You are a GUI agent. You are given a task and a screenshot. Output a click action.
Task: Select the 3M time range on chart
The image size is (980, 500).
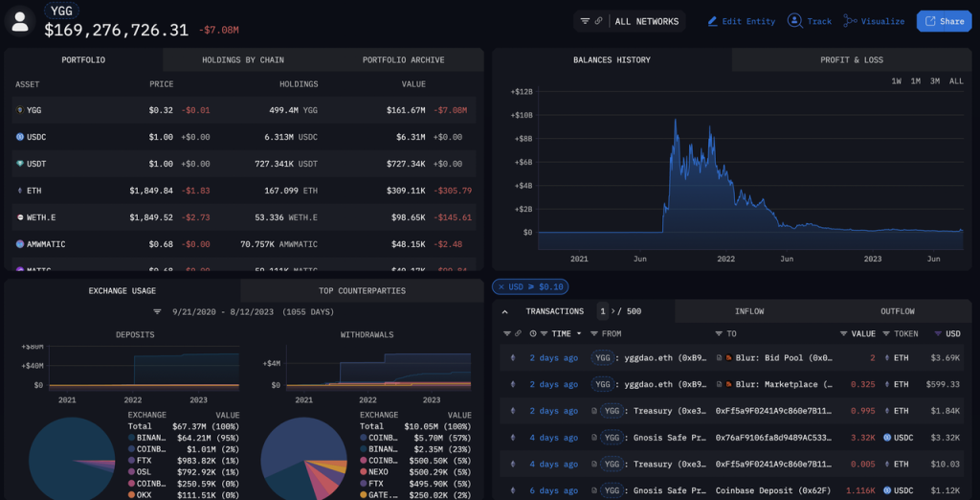(934, 81)
